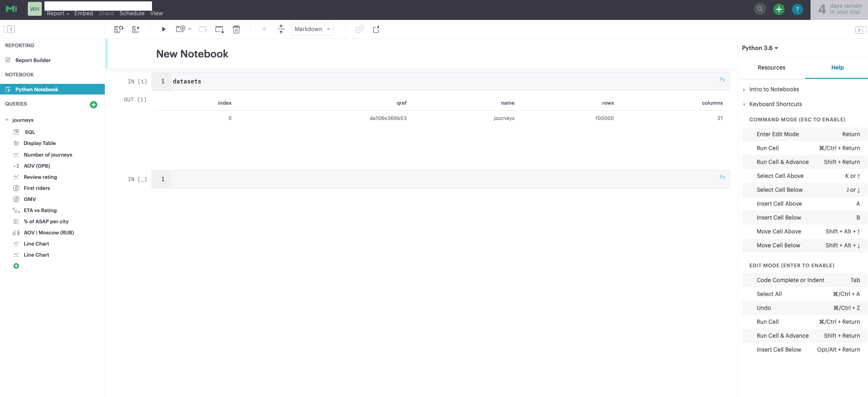This screenshot has height=397, width=868.
Task: Click the trial days remaining banner
Action: coord(839,10)
